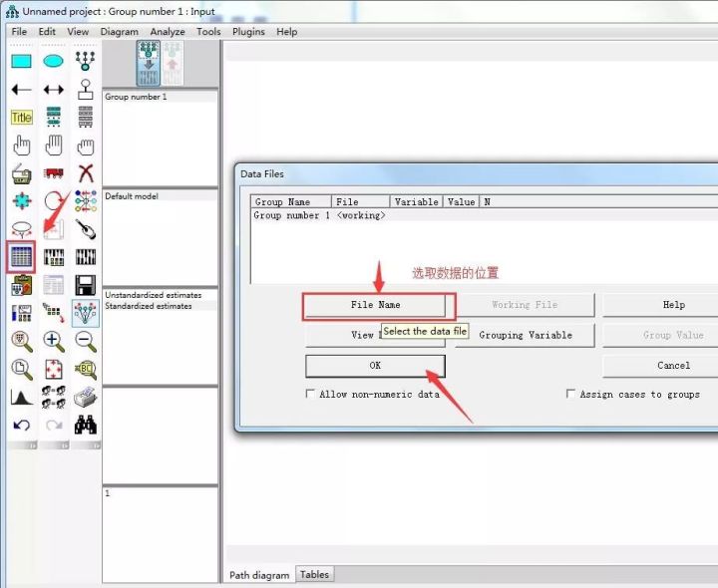
Task: Select Standardized estimates in side panel
Action: (149, 306)
